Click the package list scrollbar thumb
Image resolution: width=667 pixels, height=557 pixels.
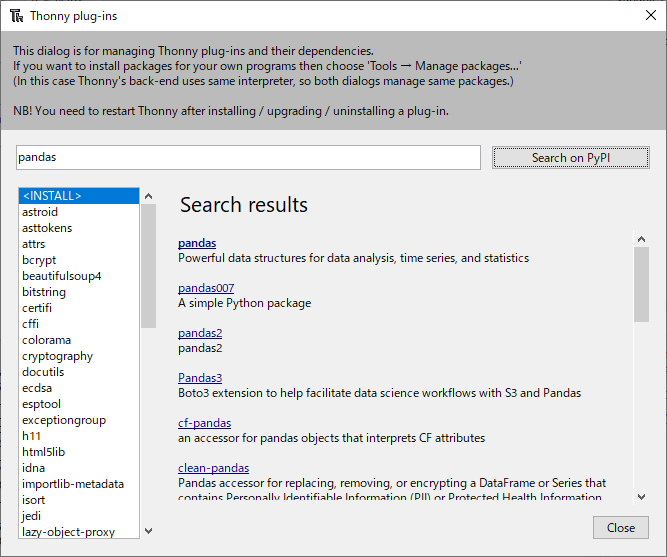(x=148, y=266)
